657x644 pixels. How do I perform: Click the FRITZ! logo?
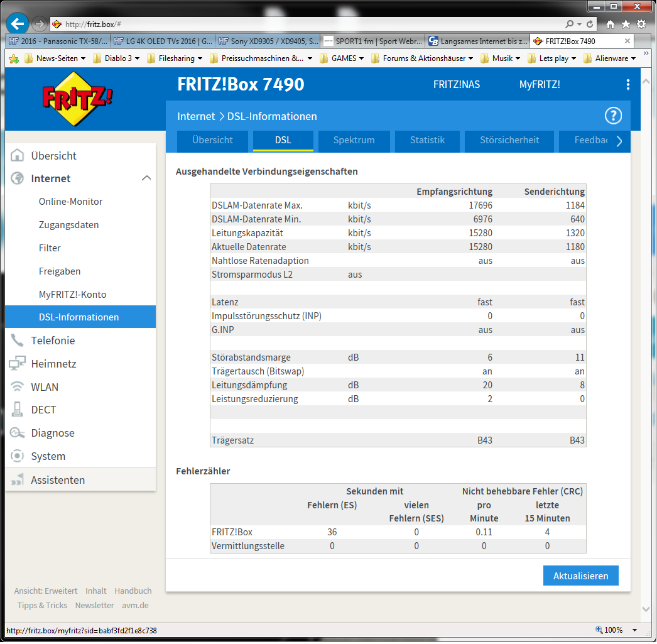click(x=77, y=99)
